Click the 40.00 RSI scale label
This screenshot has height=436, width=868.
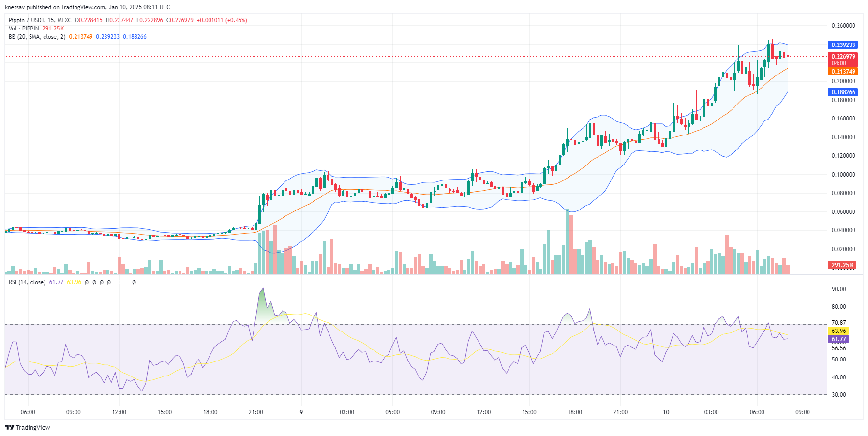(838, 377)
